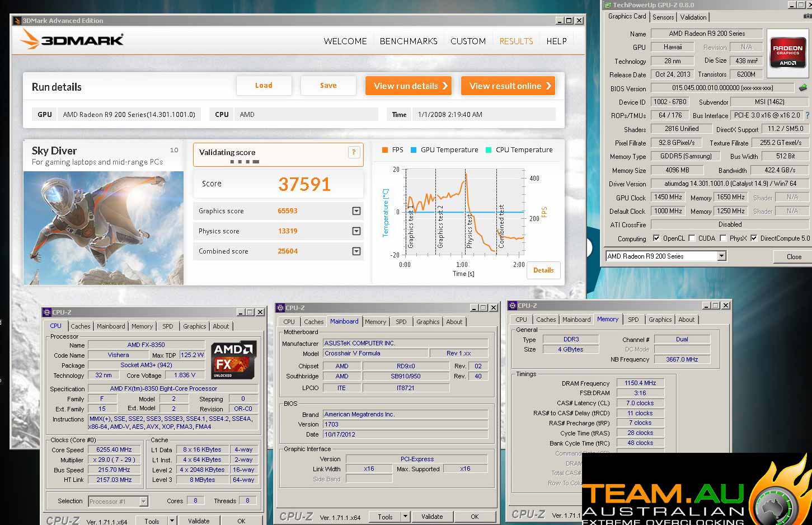Open the GPU selection dropdown in GPU-Z
812x525 pixels.
[x=721, y=256]
